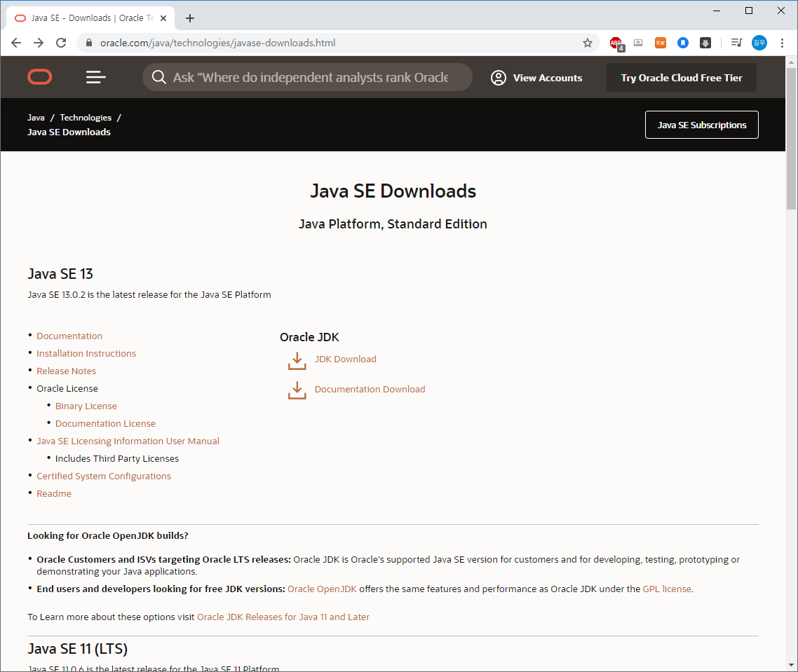The height and width of the screenshot is (672, 798).
Task: Open Oracle JDK Releases for Java 11 and Later
Action: click(x=283, y=617)
